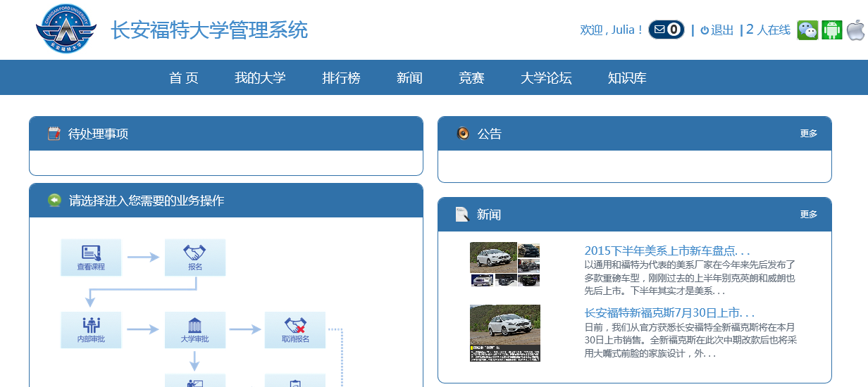Open the 查看课程 workflow step
Viewport: 868px width, 387px height.
(91, 258)
